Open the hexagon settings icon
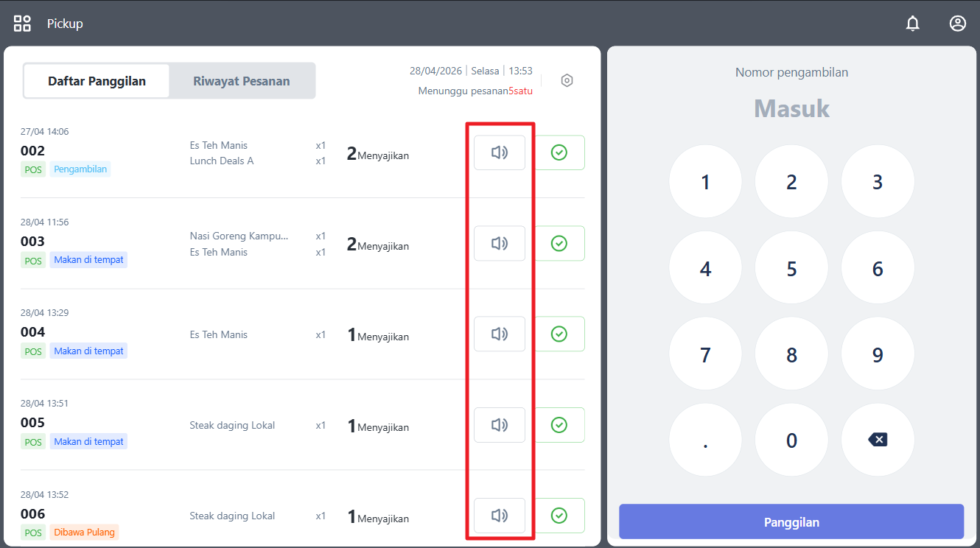The width and height of the screenshot is (980, 548). 567,80
